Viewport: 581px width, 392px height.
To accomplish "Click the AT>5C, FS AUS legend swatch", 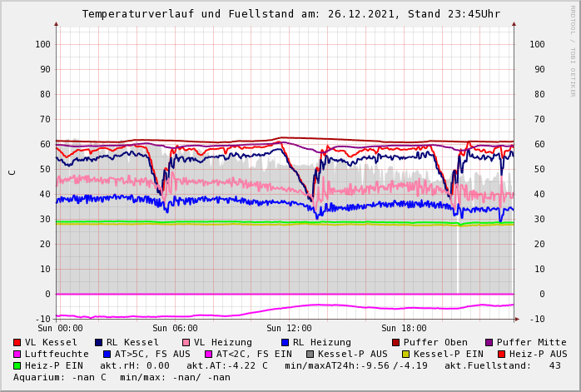I will tap(107, 355).
